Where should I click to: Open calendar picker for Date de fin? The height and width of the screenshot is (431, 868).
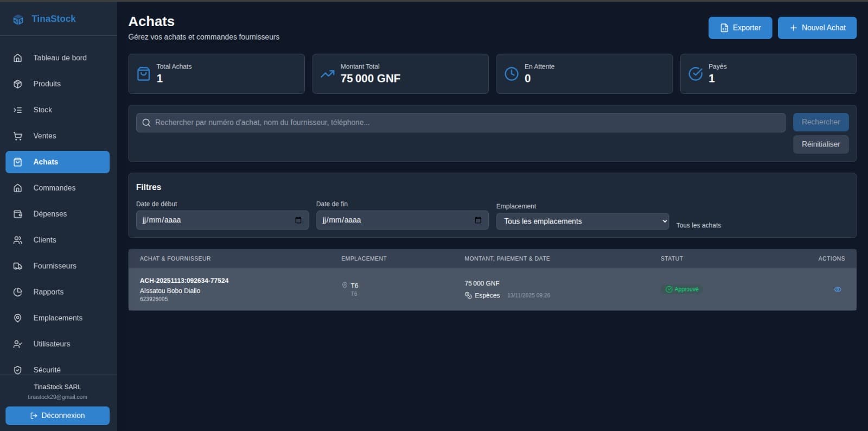[x=478, y=220]
